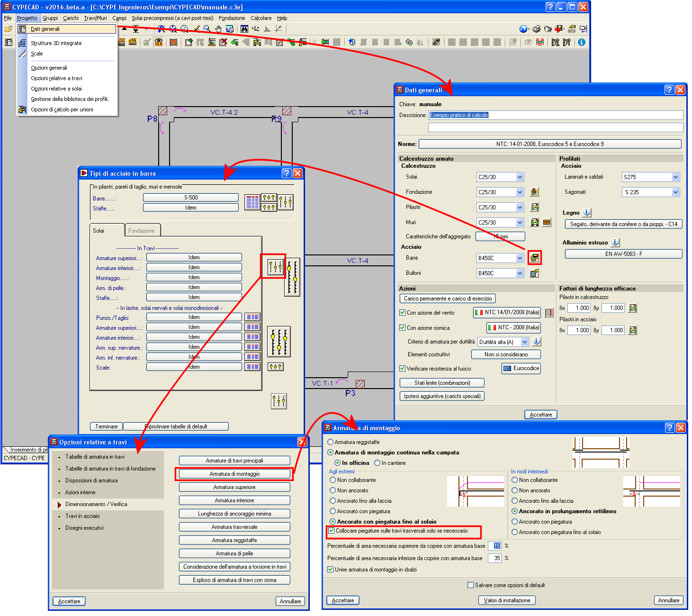Open info icon beside Criterio di armatura per duttilità

536,342
